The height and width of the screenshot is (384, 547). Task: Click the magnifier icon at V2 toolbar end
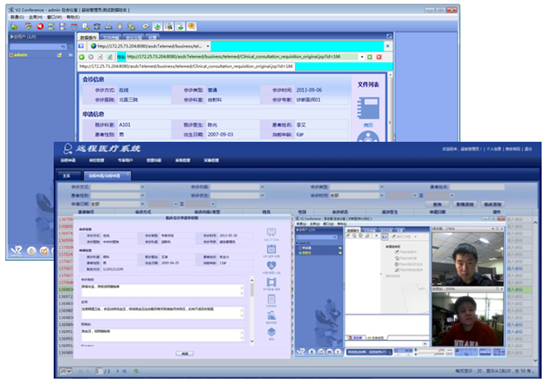(x=191, y=26)
